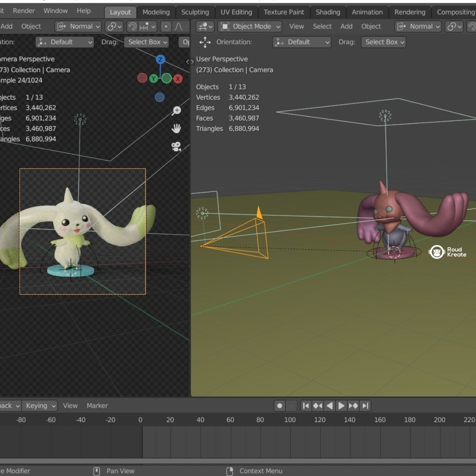The width and height of the screenshot is (476, 476).
Task: Toggle auto keying record button
Action: point(280,406)
